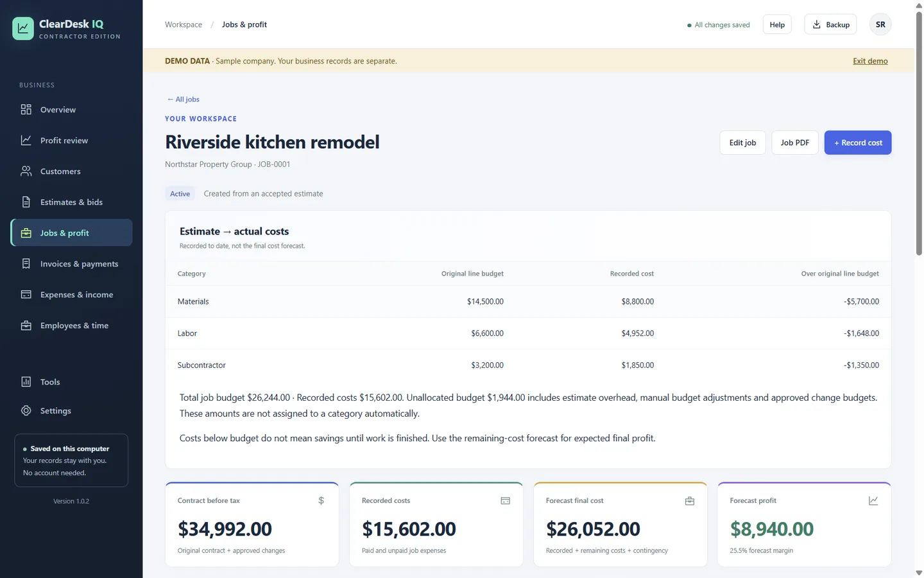Click the Version 1.0.2 label
Screen dimensions: 924x578
click(71, 501)
